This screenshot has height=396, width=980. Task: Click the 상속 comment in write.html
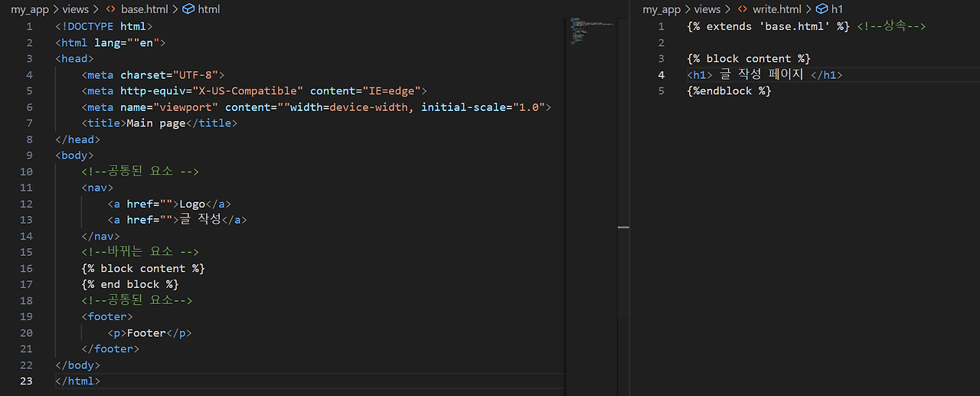pyautogui.click(x=891, y=26)
